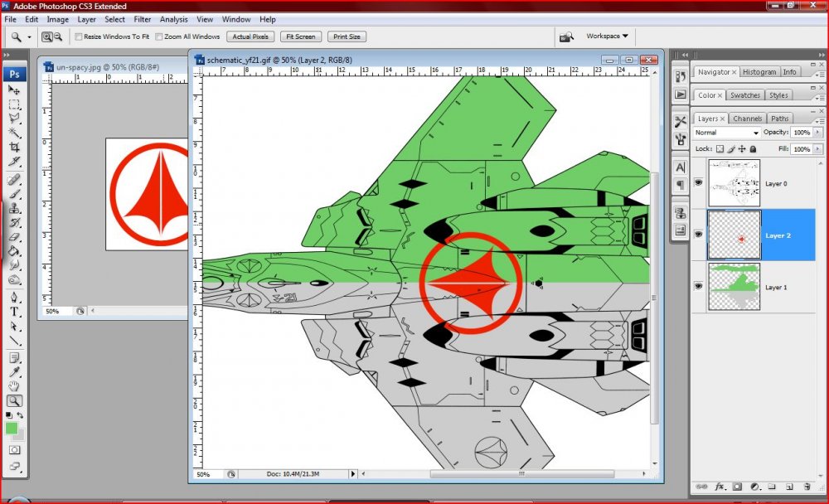The image size is (829, 504).
Task: Open the Zoom tool preset picker arrow
Action: [x=29, y=37]
